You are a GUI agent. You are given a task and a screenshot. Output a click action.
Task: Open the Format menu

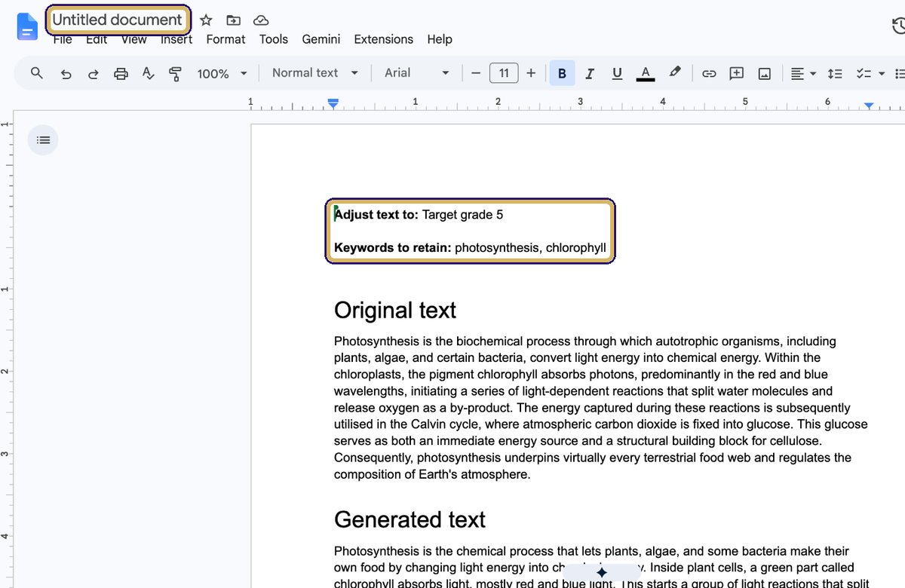click(225, 39)
